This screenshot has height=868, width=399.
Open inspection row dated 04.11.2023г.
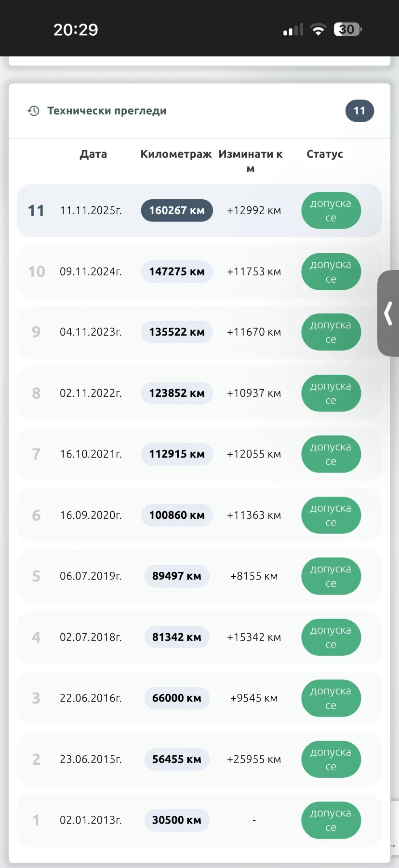click(91, 332)
